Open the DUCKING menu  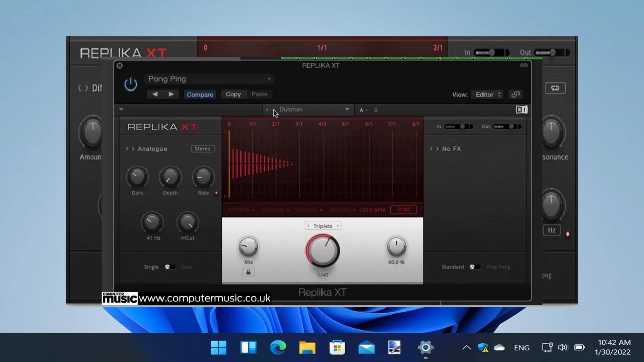(309, 210)
